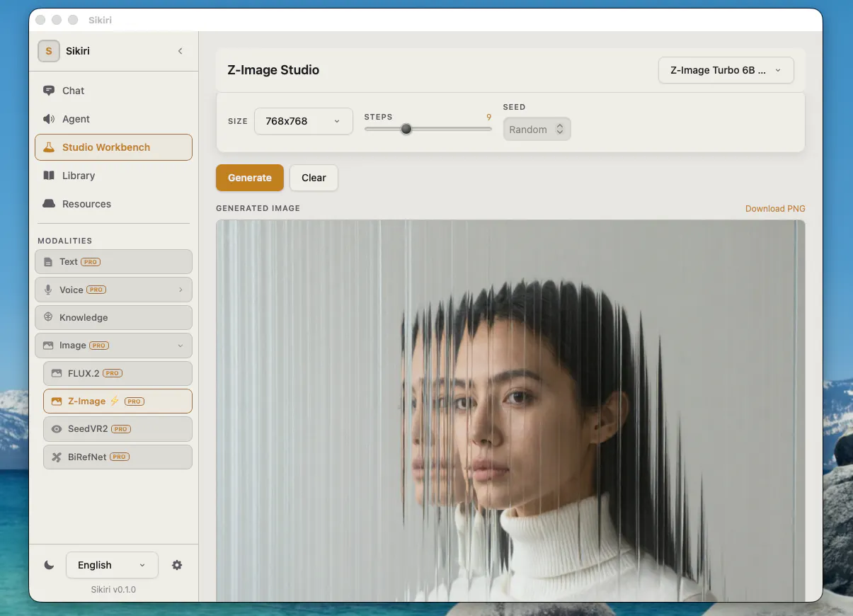Viewport: 853px width, 616px height.
Task: Click the steps value 9
Action: pyautogui.click(x=488, y=117)
